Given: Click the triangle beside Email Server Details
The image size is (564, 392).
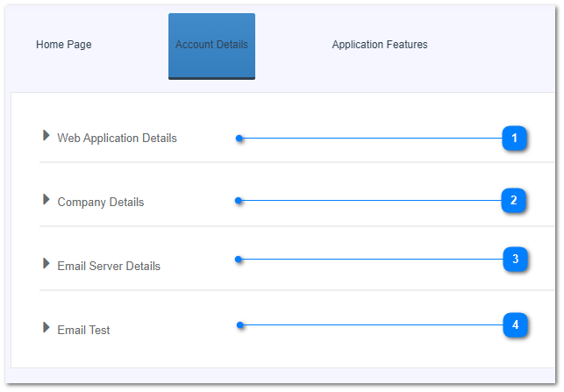Looking at the screenshot, I should (46, 264).
